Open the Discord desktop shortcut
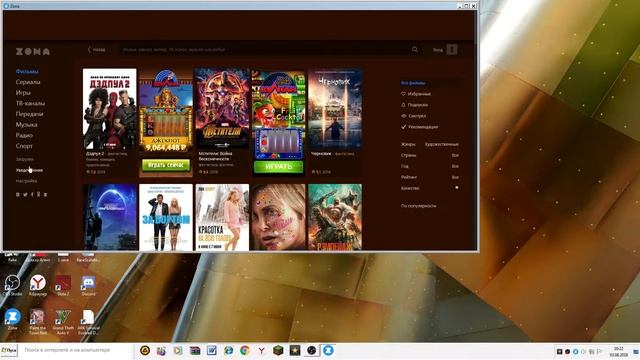This screenshot has height=360, width=640. [x=88, y=284]
